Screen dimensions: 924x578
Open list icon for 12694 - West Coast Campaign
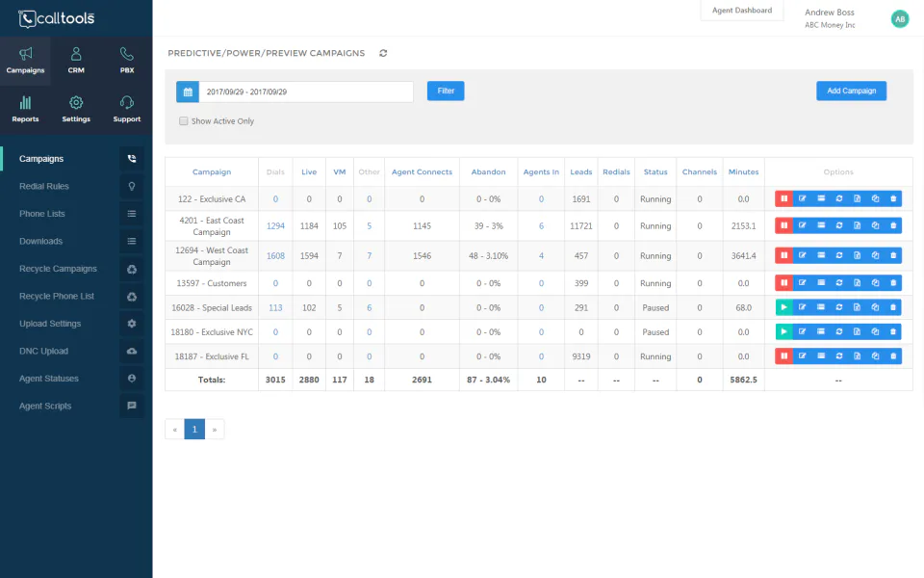[820, 255]
